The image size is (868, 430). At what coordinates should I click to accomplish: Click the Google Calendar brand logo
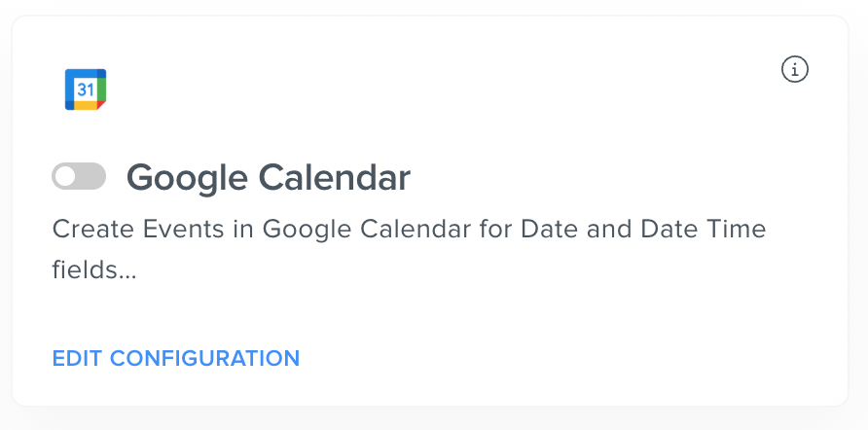(85, 90)
